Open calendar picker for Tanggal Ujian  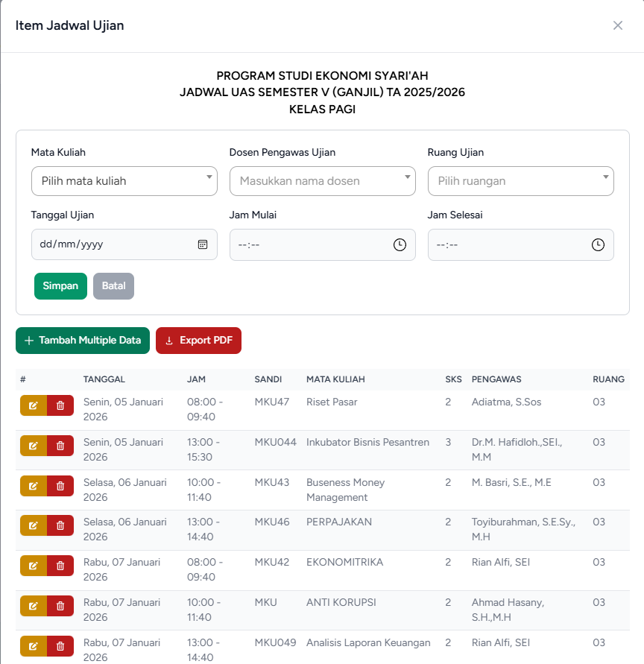pyautogui.click(x=203, y=244)
